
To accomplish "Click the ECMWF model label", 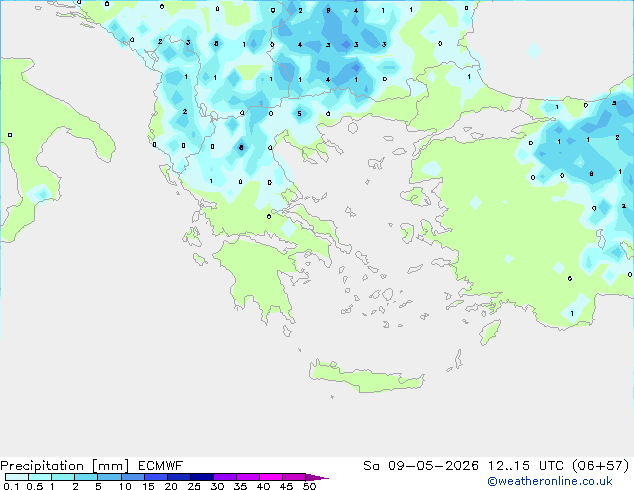I will tap(161, 466).
